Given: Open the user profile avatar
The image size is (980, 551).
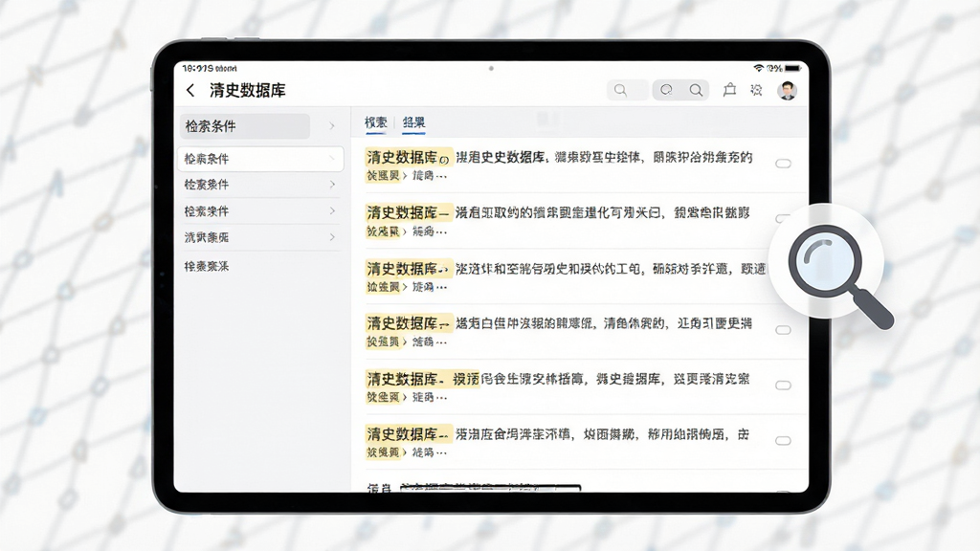Looking at the screenshot, I should (788, 91).
